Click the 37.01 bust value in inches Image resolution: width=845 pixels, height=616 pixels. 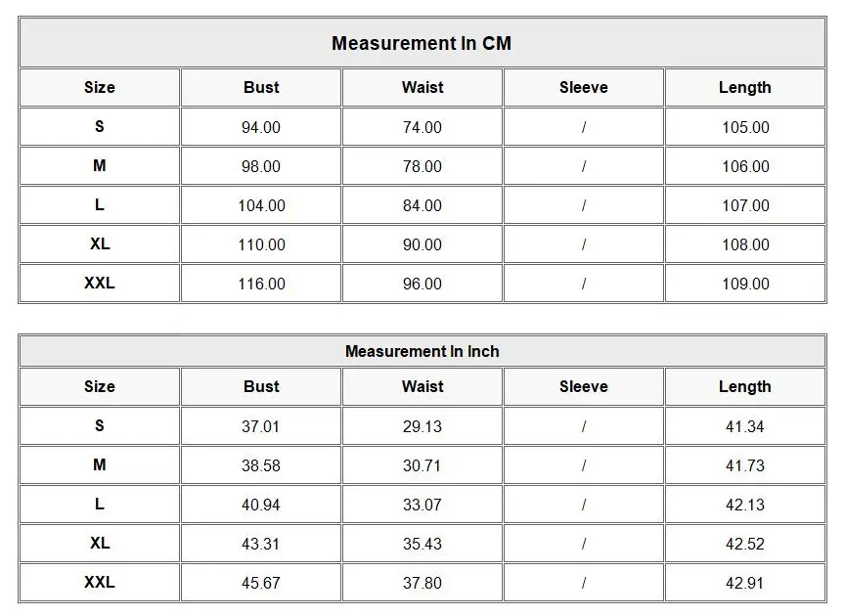[x=261, y=426]
